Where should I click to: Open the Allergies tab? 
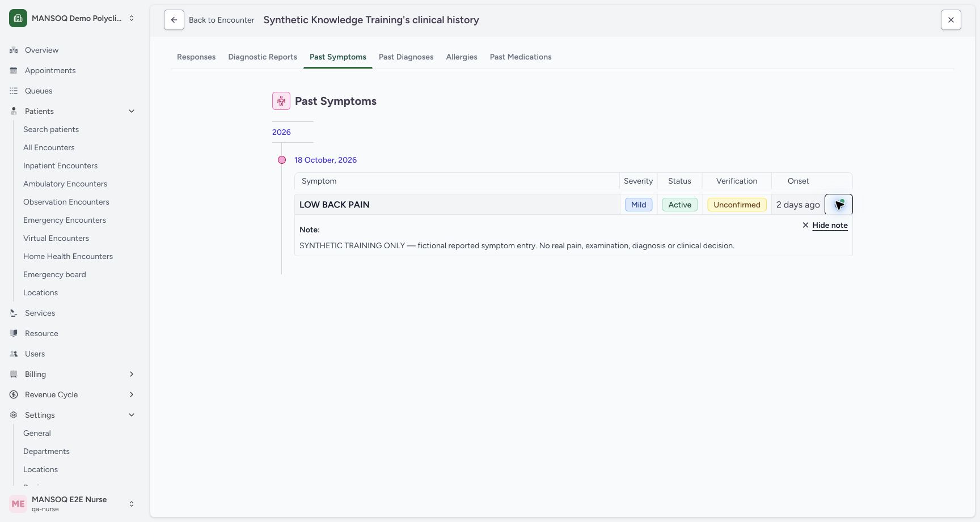(462, 57)
